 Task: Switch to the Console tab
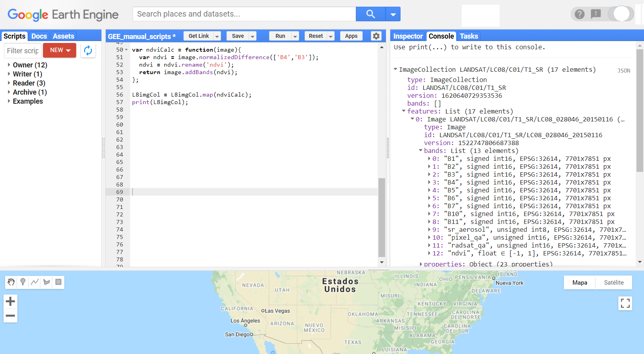pyautogui.click(x=441, y=36)
